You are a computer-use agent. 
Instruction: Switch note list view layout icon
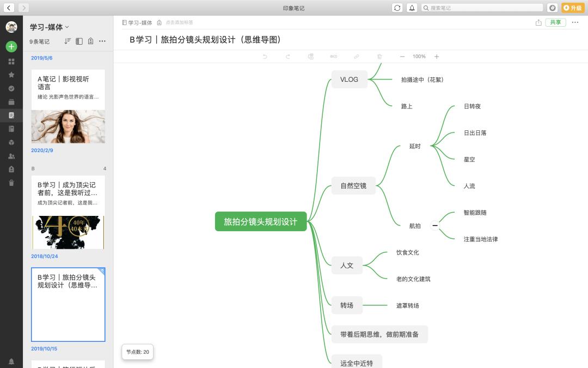click(x=79, y=41)
